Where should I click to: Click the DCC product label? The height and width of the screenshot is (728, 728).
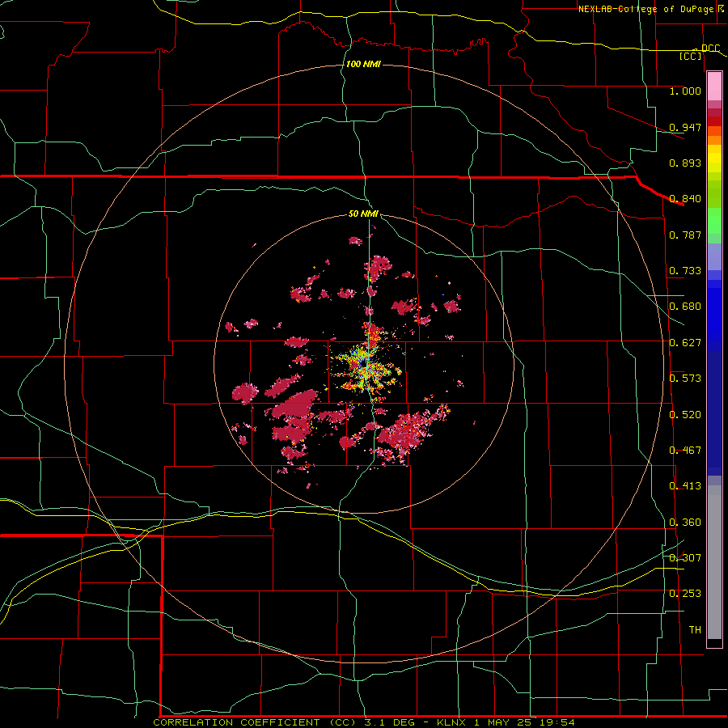pyautogui.click(x=710, y=48)
